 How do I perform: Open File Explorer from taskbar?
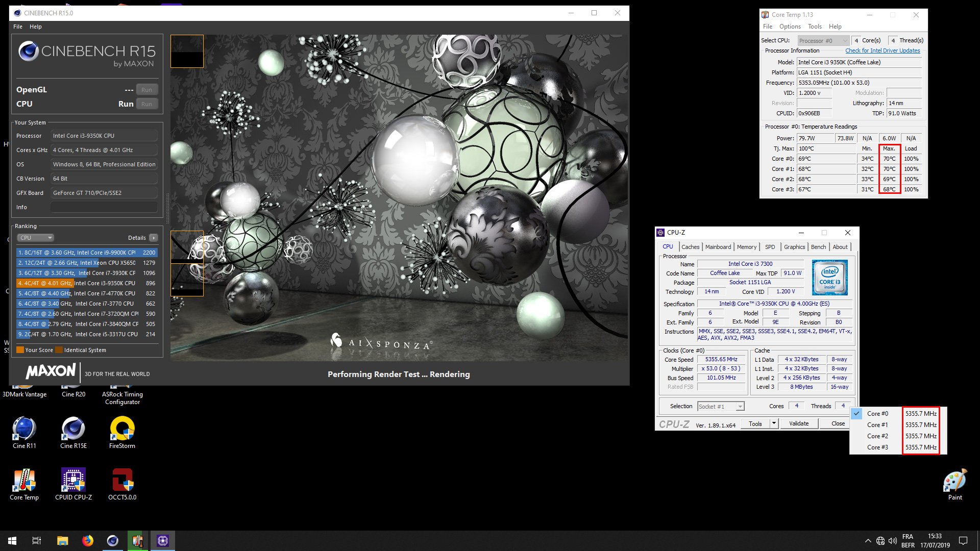(x=63, y=541)
